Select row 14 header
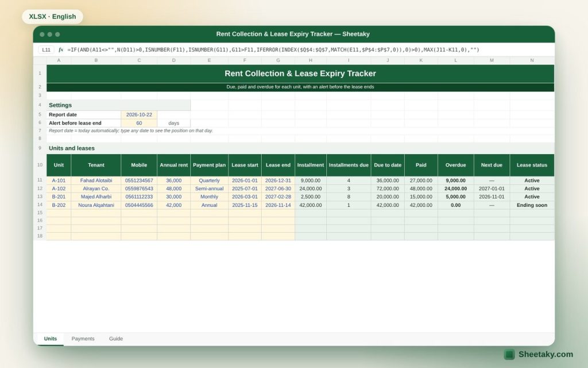 (40, 205)
